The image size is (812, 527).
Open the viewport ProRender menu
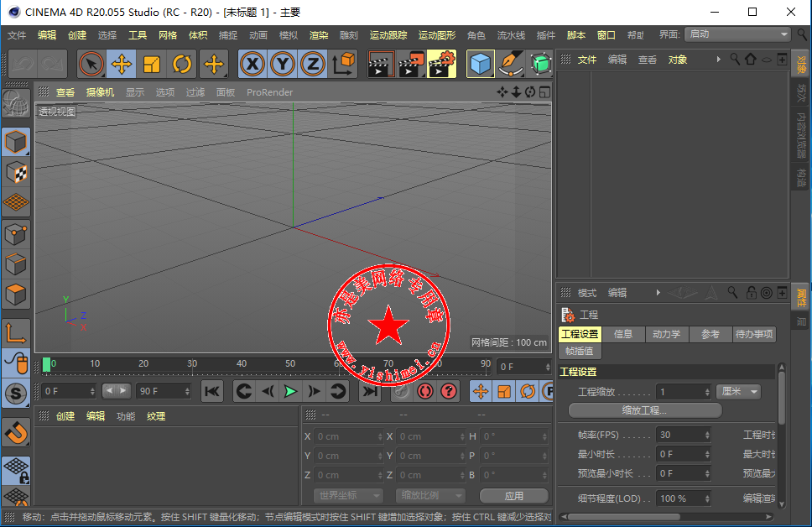[x=269, y=92]
